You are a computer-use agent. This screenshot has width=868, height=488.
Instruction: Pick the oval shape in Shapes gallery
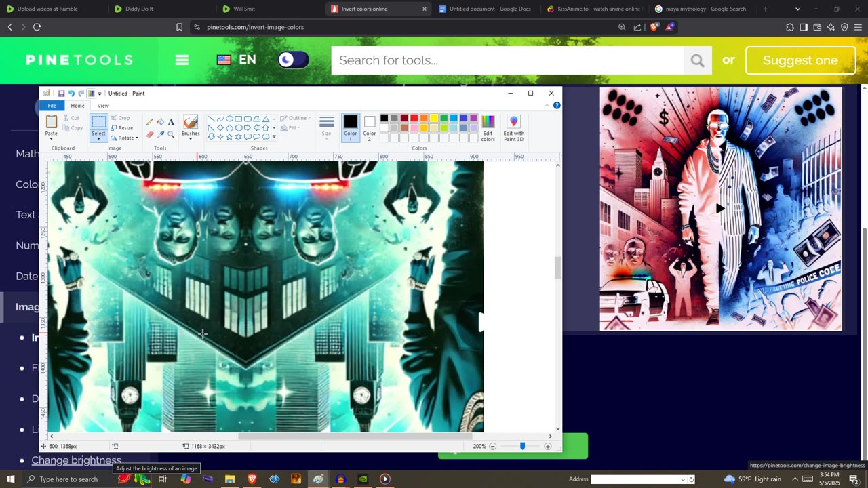click(229, 119)
